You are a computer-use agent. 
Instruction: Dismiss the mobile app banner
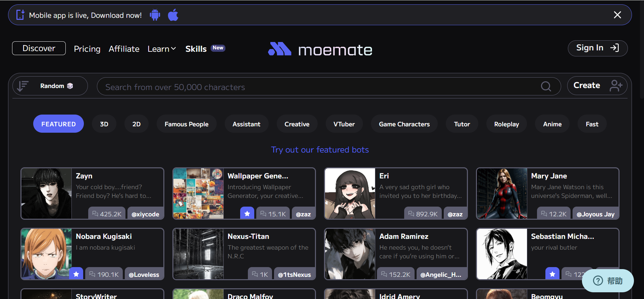617,15
